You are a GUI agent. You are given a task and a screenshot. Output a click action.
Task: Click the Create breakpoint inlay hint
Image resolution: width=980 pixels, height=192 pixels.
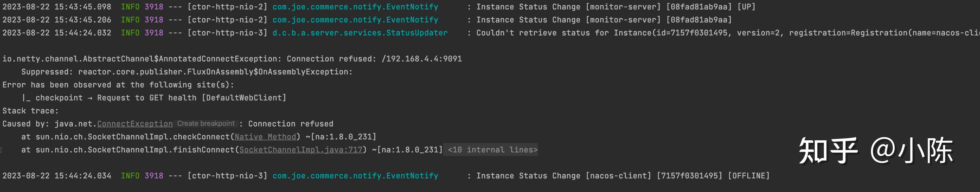[206, 124]
